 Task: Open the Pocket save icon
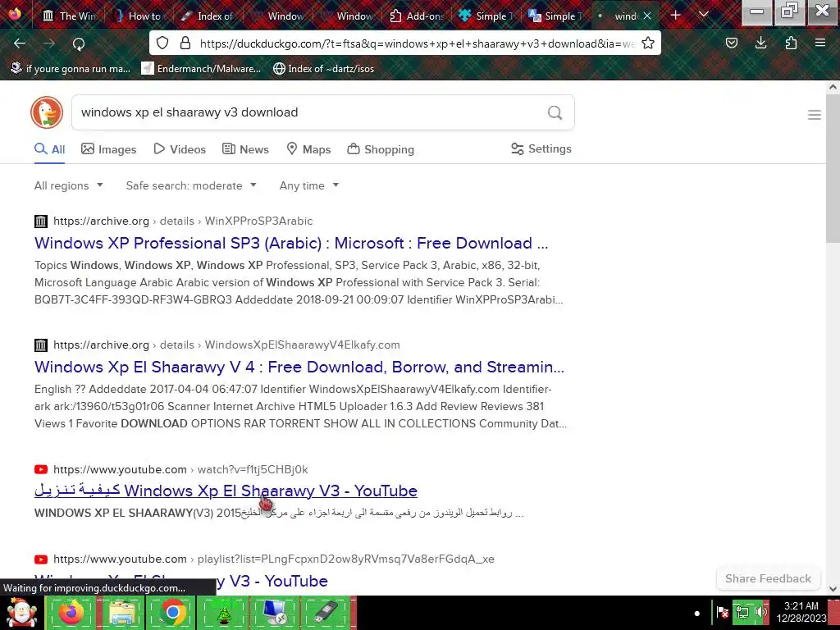(x=732, y=43)
